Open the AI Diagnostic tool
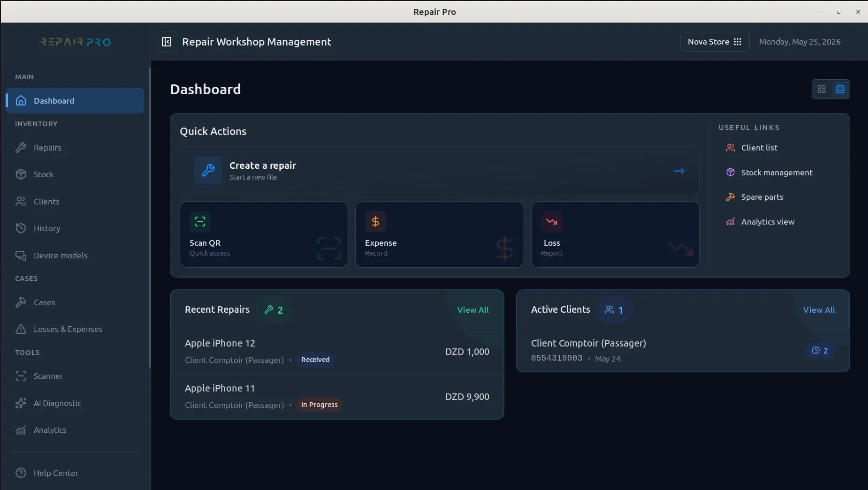Screen dimensions: 868x490 [75, 403]
